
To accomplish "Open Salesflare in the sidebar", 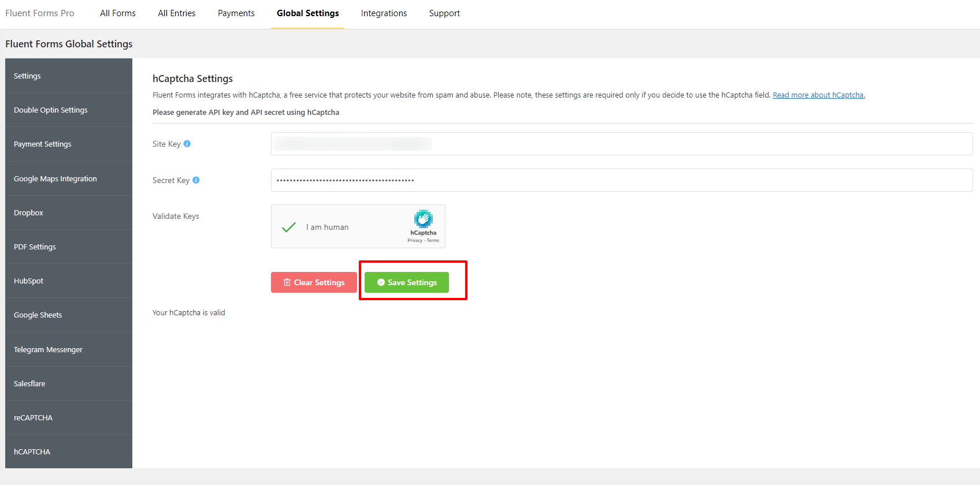I will coord(69,383).
